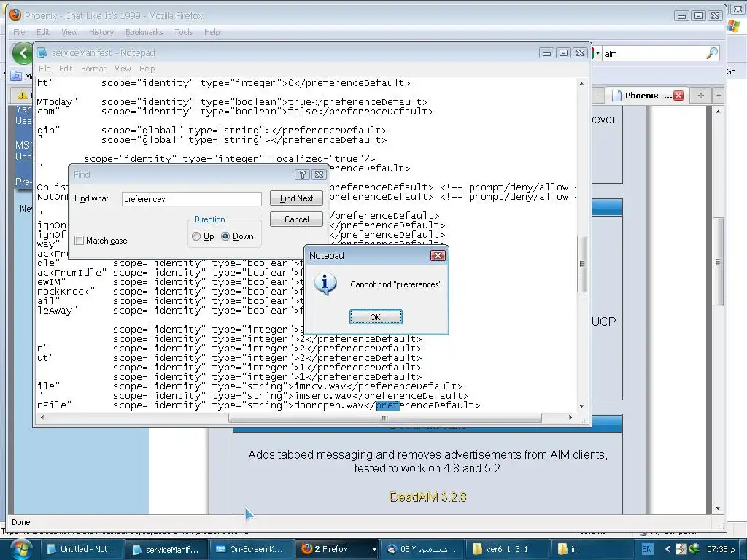
Task: Click OK in the Cannot find message
Action: (x=376, y=316)
